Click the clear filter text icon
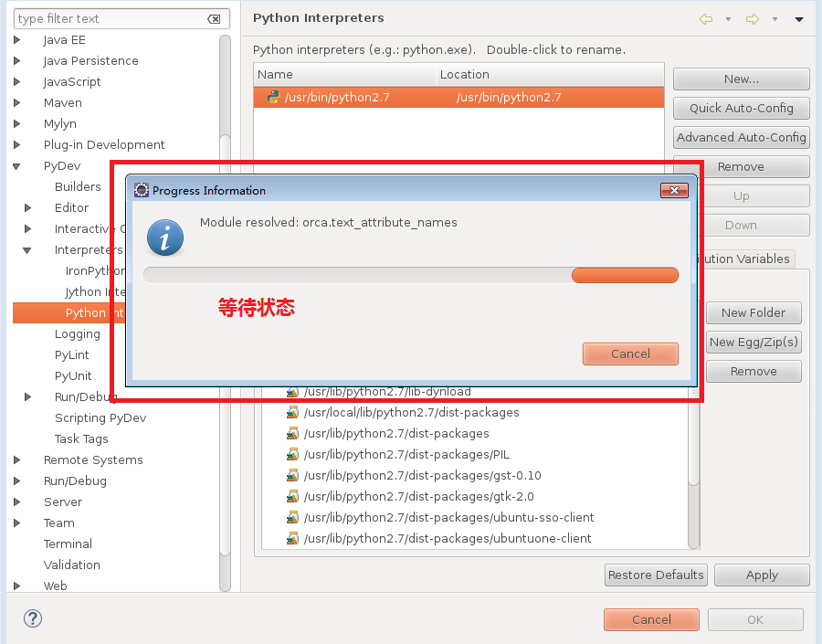This screenshot has height=644, width=822. 214,18
